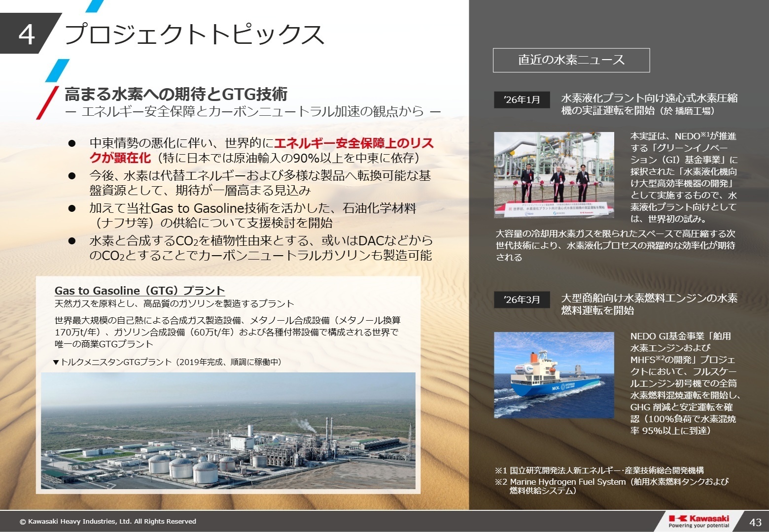769x532 pixels.
Task: Open the hydrogen-fueled ship image
Action: (554, 375)
